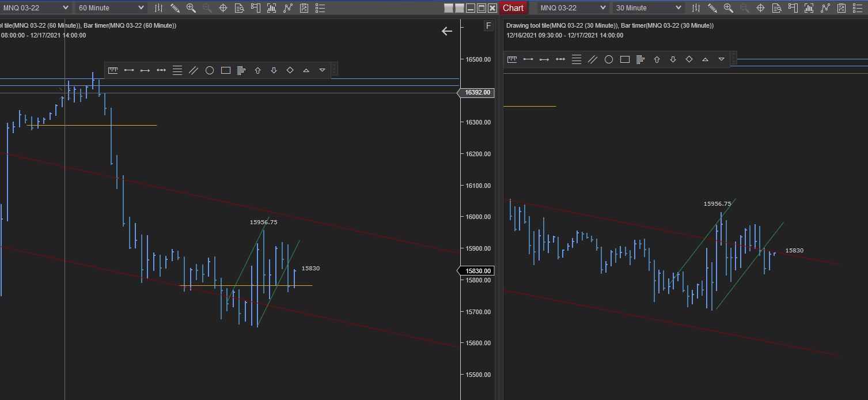The height and width of the screenshot is (400, 868).
Task: Select Arrow Up marker in 30 Minute tile
Action: (657, 59)
